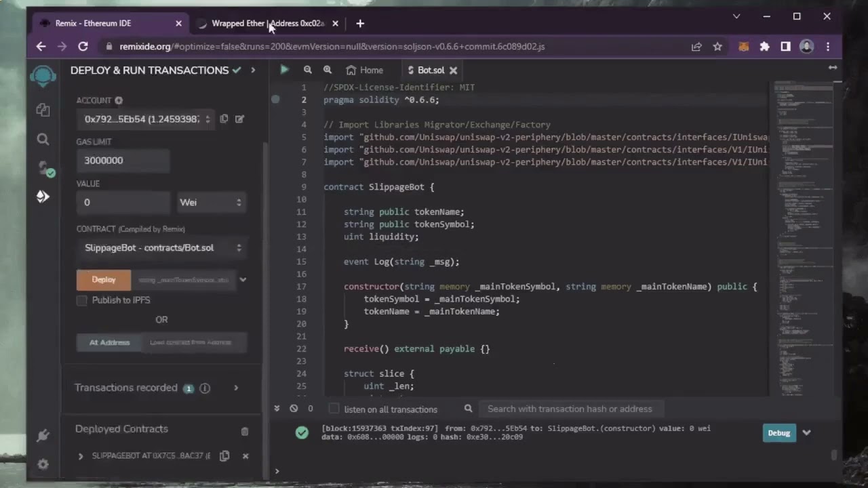Viewport: 868px width, 488px height.
Task: Open the File explorer sidebar icon
Action: [43, 109]
